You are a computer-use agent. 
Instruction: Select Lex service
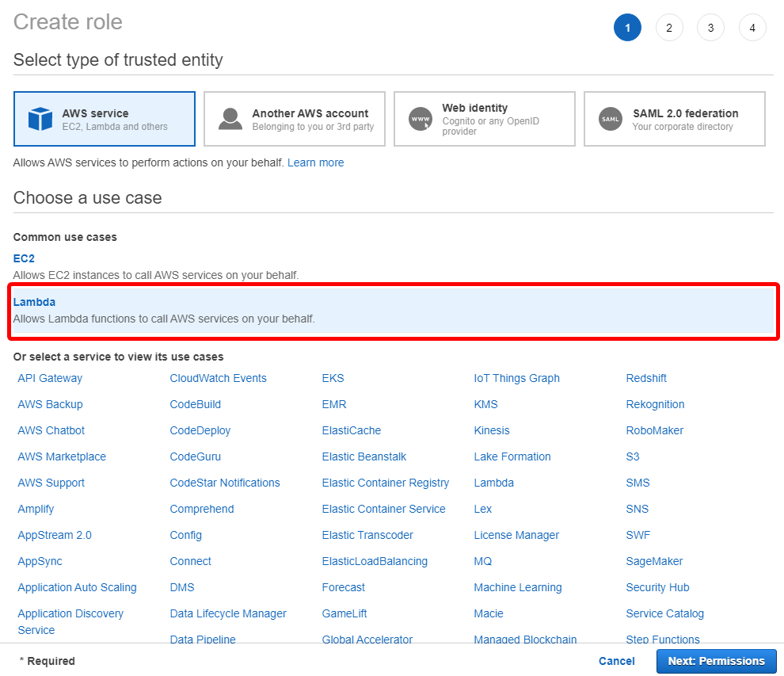click(482, 509)
